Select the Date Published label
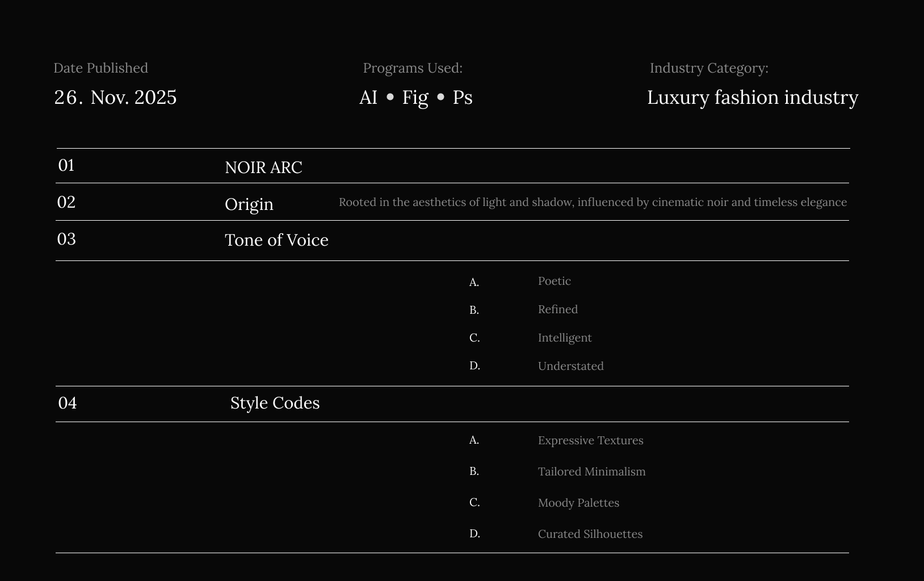The height and width of the screenshot is (581, 924). click(x=100, y=68)
